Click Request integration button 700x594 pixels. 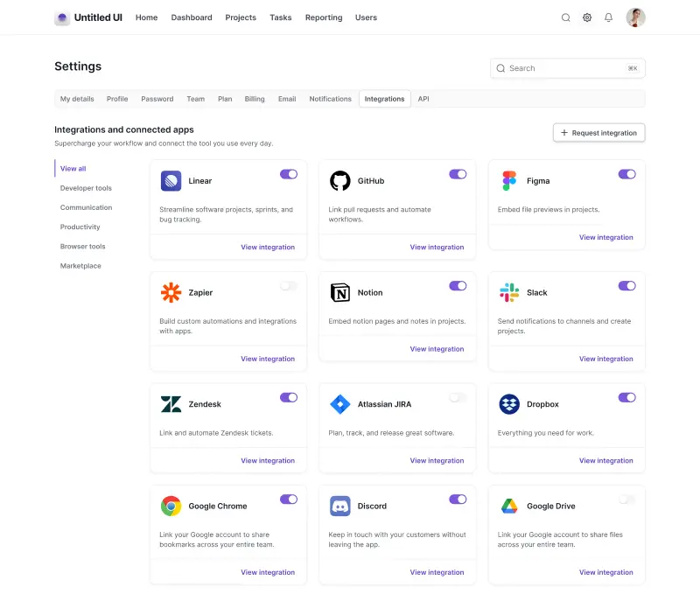click(598, 132)
